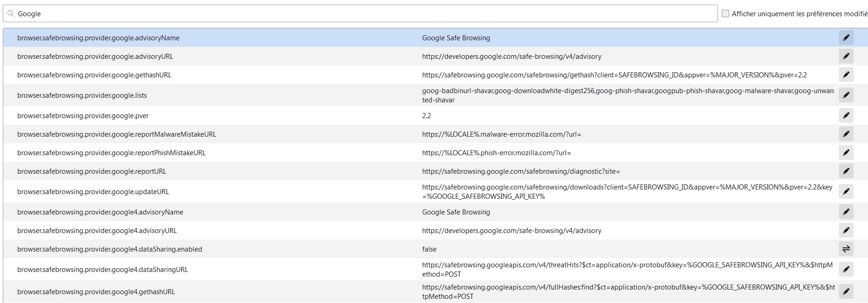Click 'Google Safe Browsing' value of google4.advisoryName

point(456,212)
